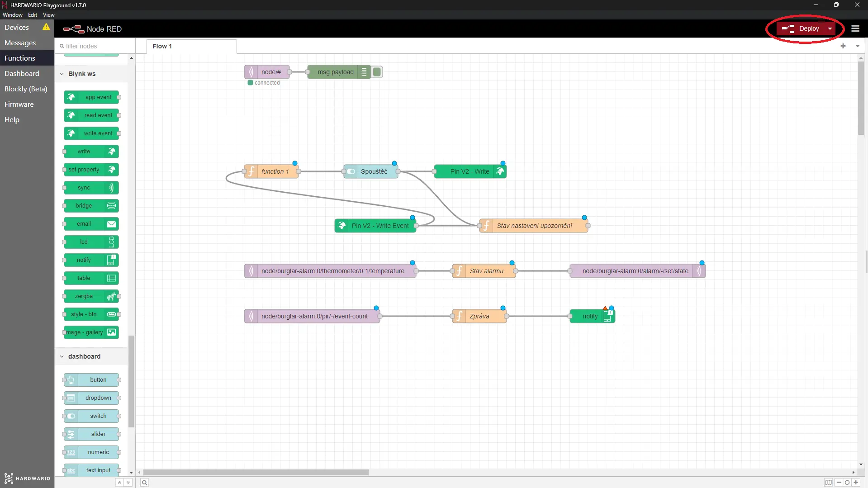
Task: Zoom in the flow canvas
Action: [856, 483]
